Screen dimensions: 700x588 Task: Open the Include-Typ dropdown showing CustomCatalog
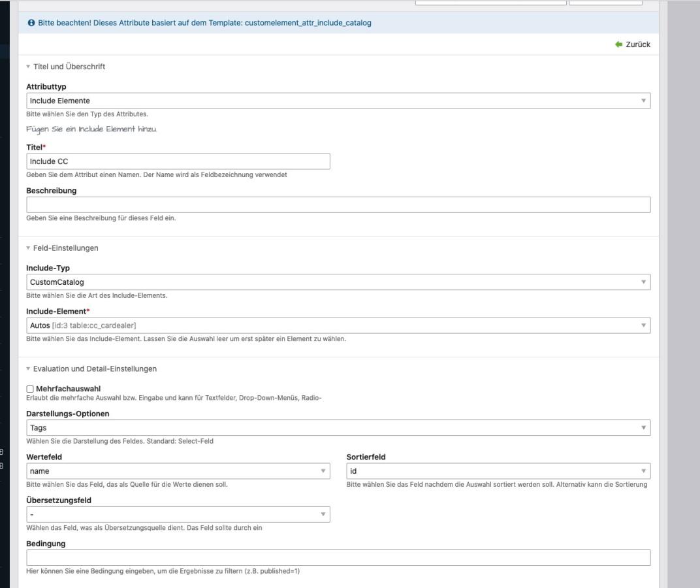tap(338, 282)
